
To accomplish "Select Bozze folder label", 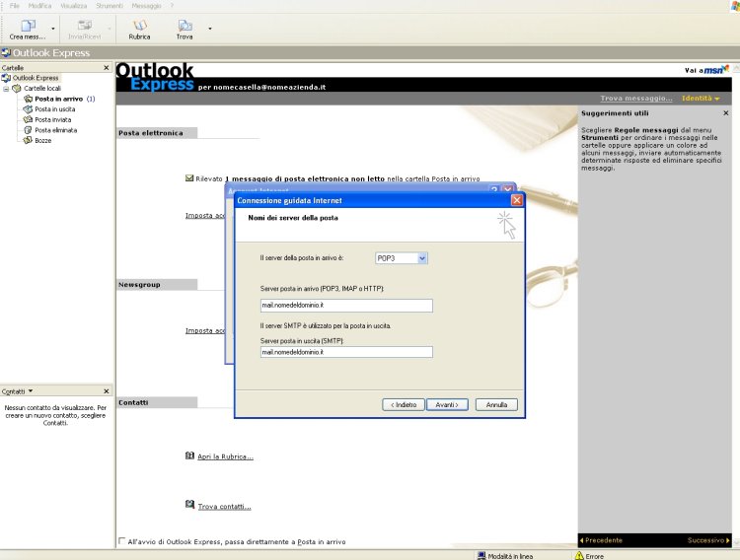I will (43, 141).
